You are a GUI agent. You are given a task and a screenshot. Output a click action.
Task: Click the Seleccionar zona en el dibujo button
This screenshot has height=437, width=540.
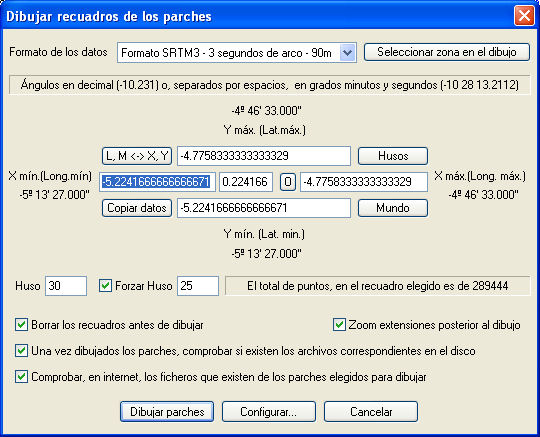pyautogui.click(x=447, y=52)
